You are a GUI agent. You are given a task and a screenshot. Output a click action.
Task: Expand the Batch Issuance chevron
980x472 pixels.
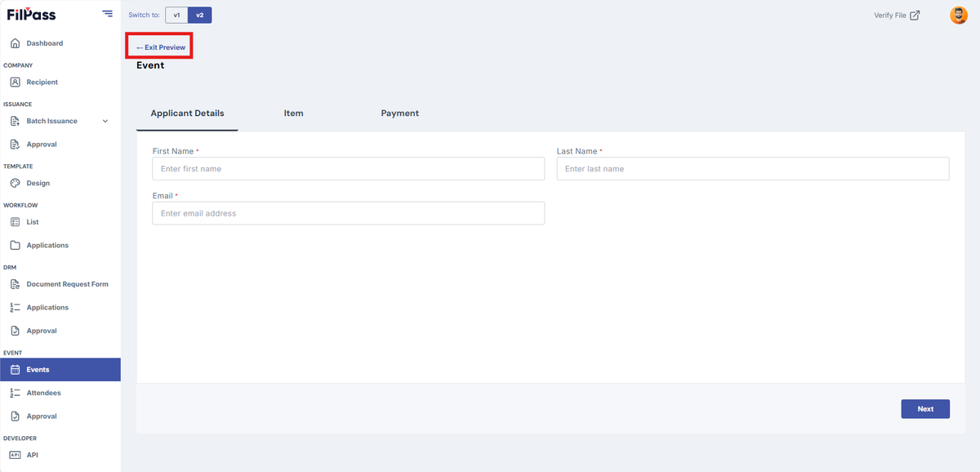(105, 121)
